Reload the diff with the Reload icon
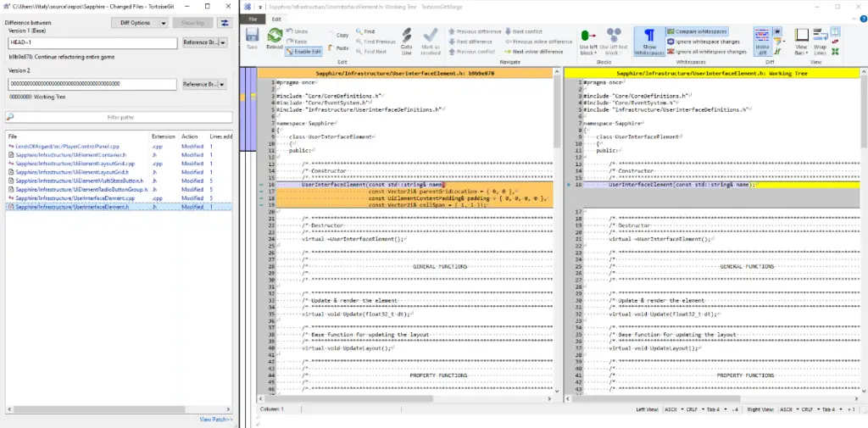The width and height of the screenshot is (868, 428). (275, 39)
